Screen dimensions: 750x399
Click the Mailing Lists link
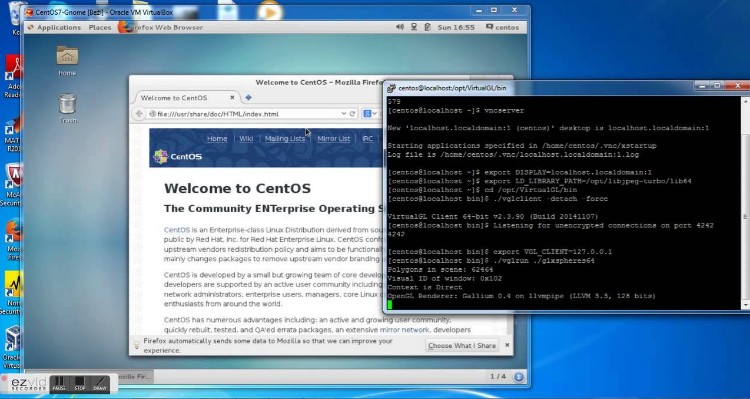point(285,138)
